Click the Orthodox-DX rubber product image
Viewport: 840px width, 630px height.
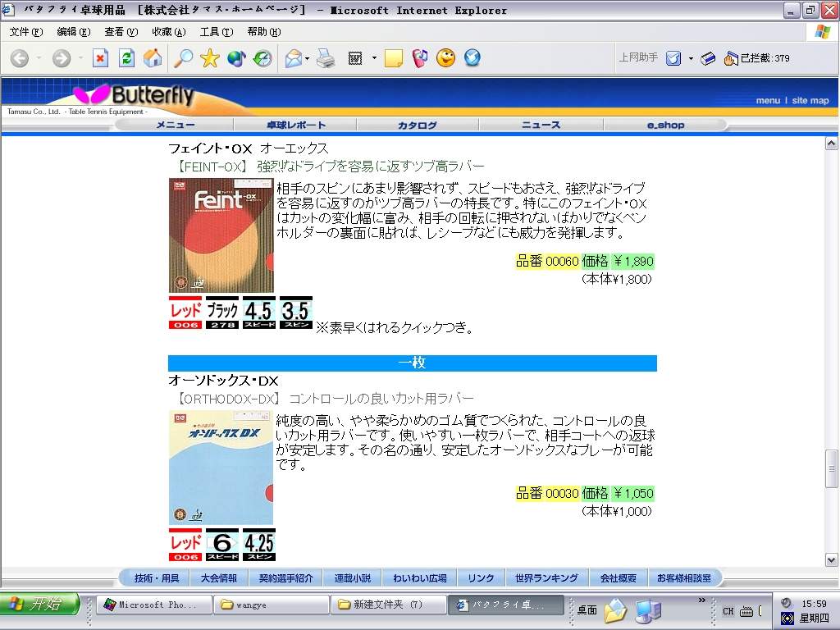click(x=221, y=467)
